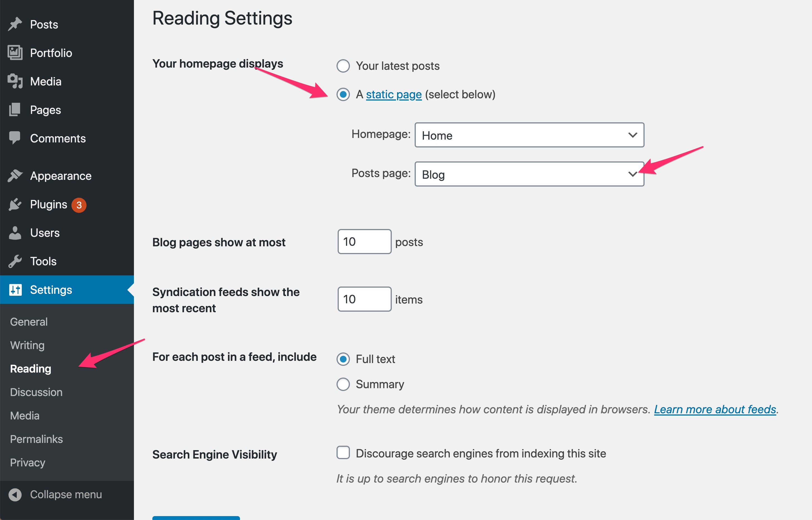Click the Posts pushpin icon
This screenshot has width=812, height=520.
click(15, 24)
